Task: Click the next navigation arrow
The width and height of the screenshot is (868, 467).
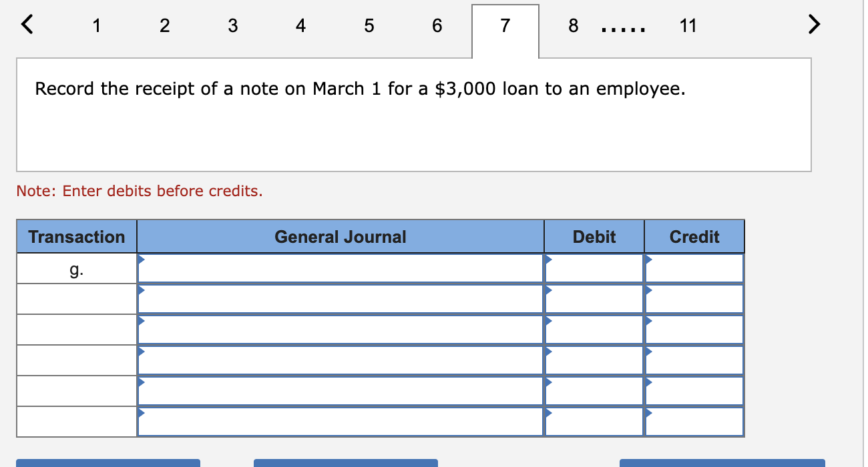Action: (814, 24)
